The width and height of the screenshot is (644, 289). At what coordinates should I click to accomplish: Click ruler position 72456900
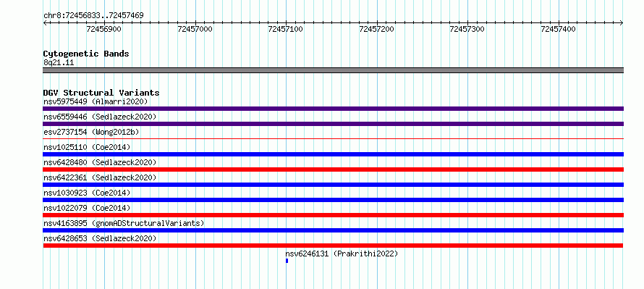point(104,29)
